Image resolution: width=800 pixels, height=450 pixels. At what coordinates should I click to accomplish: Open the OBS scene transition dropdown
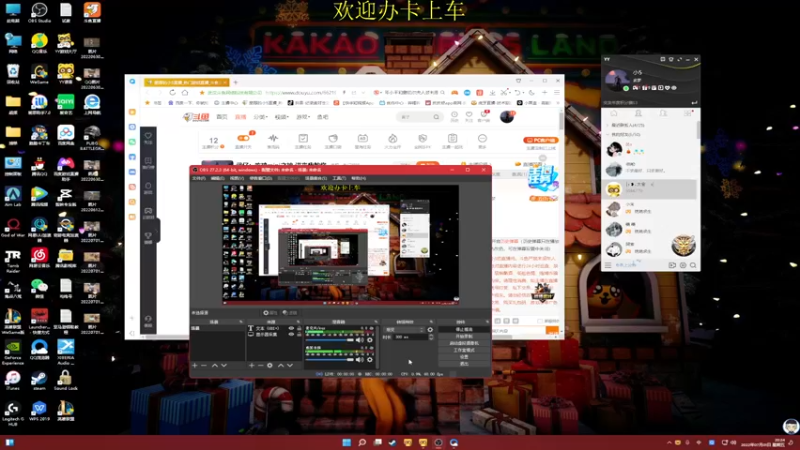click(404, 330)
